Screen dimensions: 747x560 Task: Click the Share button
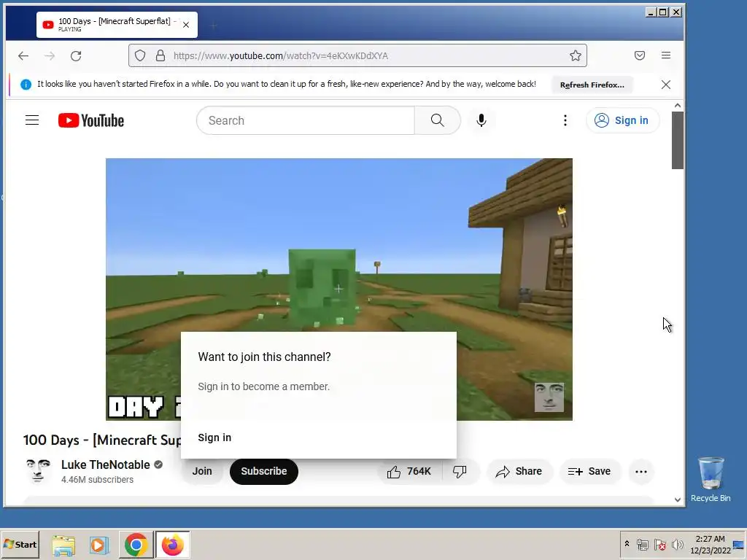tap(519, 472)
